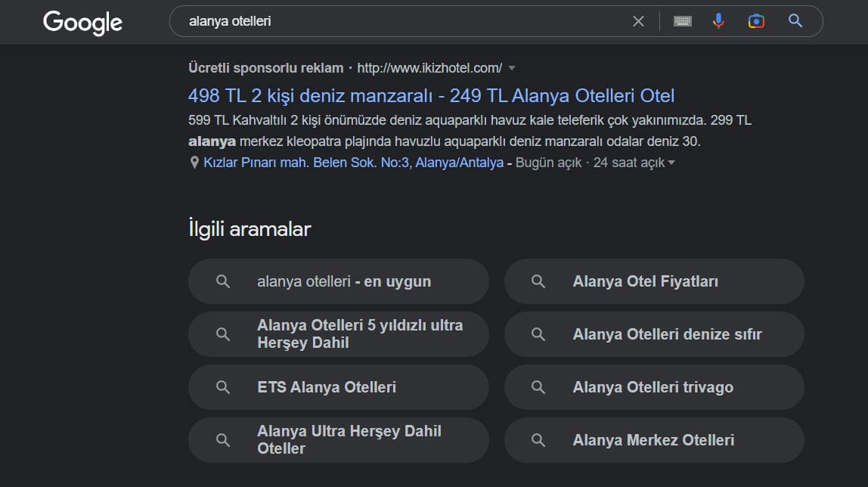Click the 'http://www.ikizhotel.com/' URL text

[x=429, y=68]
